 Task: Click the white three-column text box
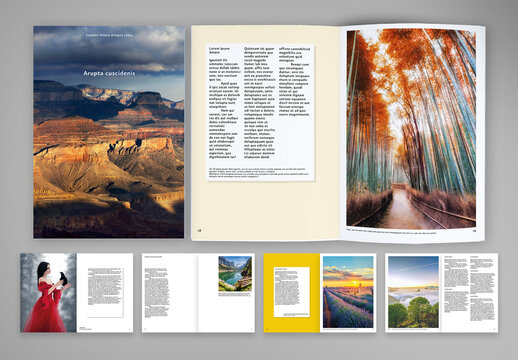tap(260, 112)
